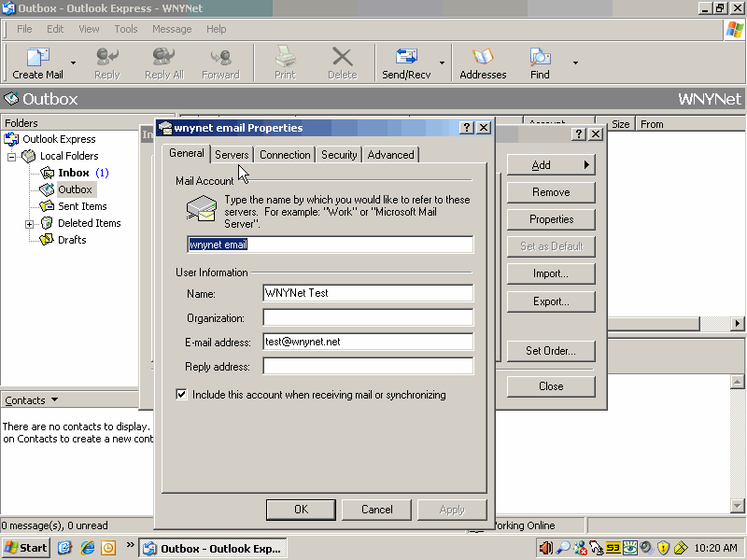Switch to the Advanced tab
This screenshot has width=747, height=560.
[390, 155]
